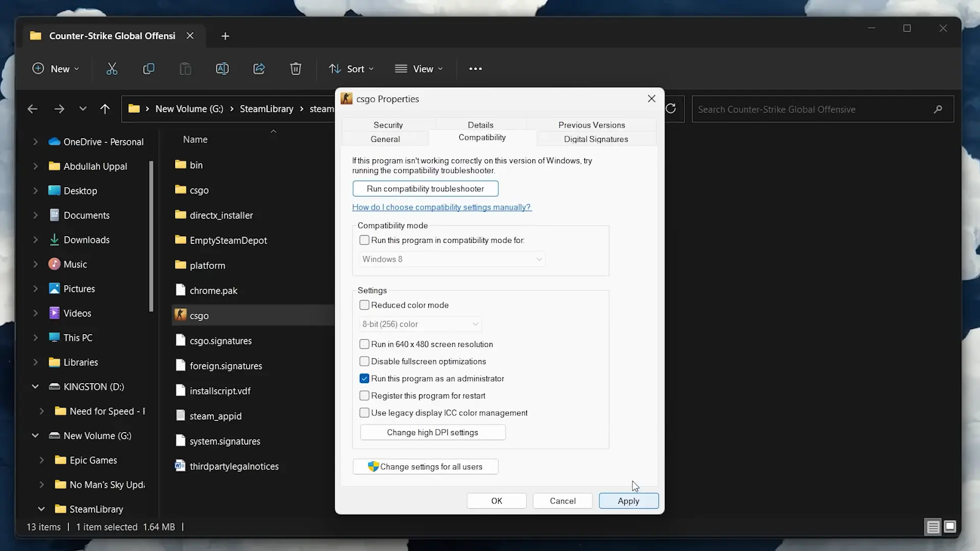980x551 pixels.
Task: Click the platform folder icon
Action: (x=179, y=264)
